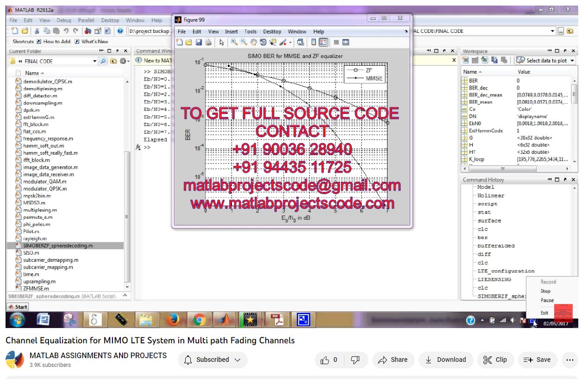Expand the FINAL CODE folder path dropdown
Screen dimensions: 588x379
coord(95,61)
